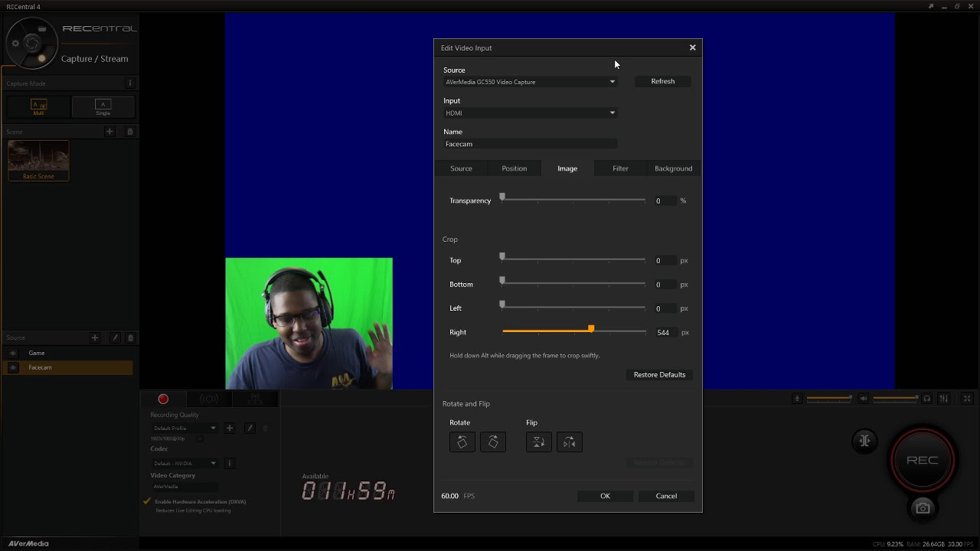980x551 pixels.
Task: Toggle headphone monitoring
Action: tap(926, 398)
